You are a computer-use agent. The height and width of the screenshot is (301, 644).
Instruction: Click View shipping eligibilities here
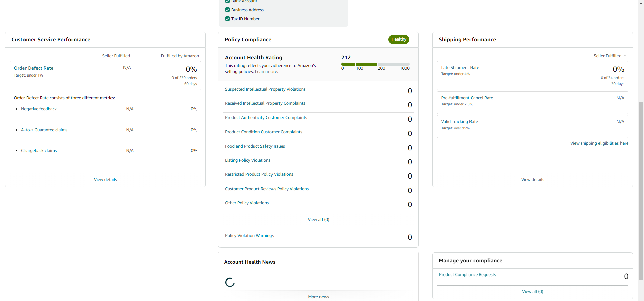[599, 143]
